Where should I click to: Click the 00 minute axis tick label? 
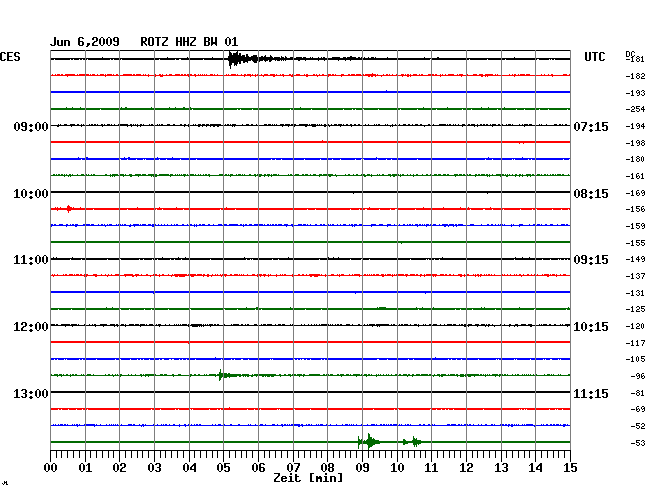(51, 468)
